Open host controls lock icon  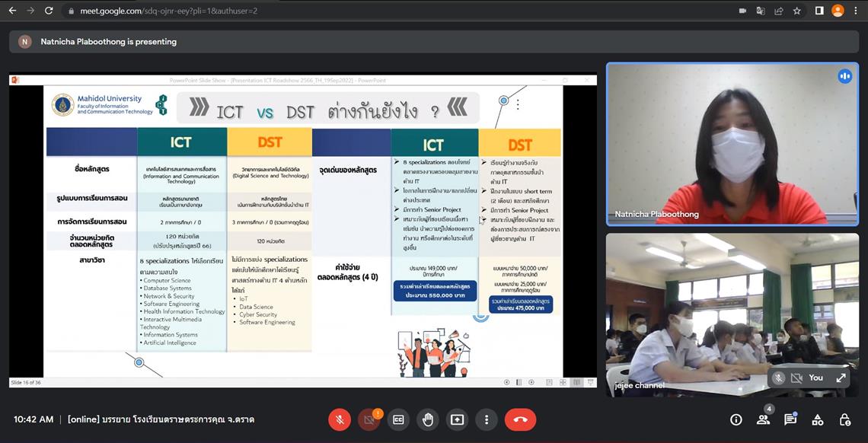pyautogui.click(x=844, y=419)
